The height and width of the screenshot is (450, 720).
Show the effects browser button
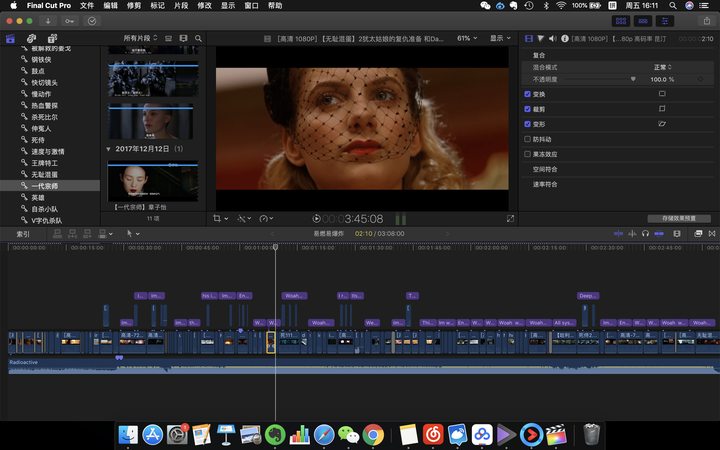click(698, 234)
